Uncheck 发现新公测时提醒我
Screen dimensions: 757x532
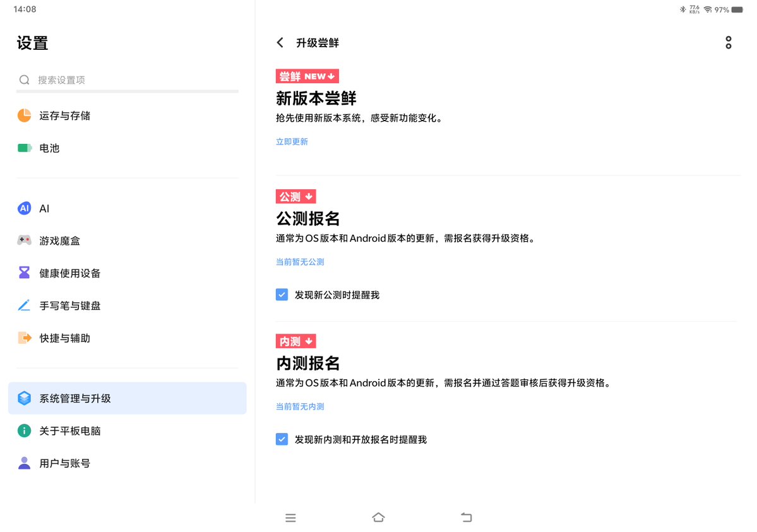tap(282, 295)
